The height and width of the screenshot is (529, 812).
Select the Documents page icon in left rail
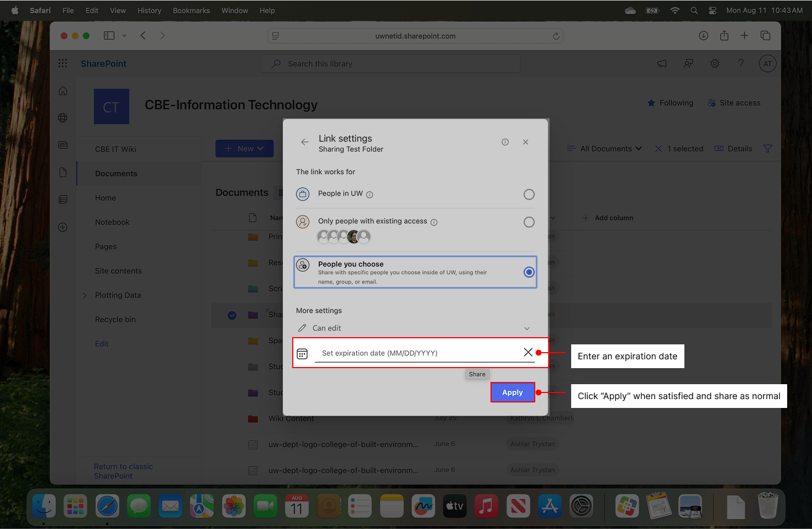(x=62, y=172)
